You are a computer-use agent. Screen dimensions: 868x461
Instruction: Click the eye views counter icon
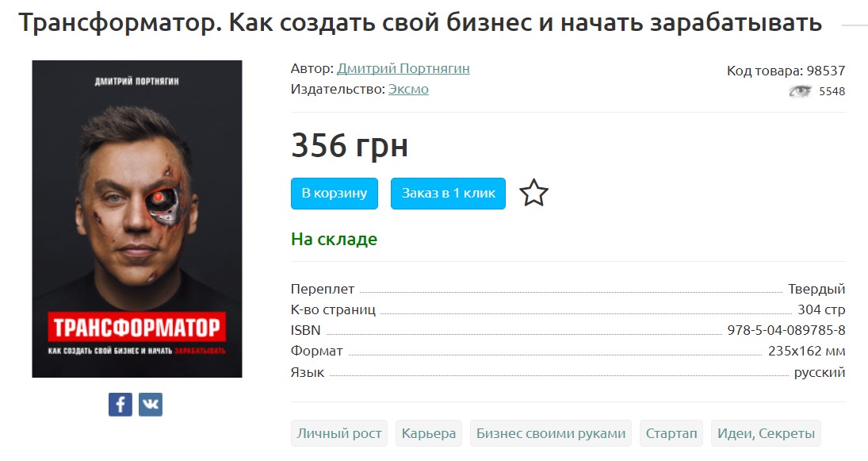tap(800, 91)
